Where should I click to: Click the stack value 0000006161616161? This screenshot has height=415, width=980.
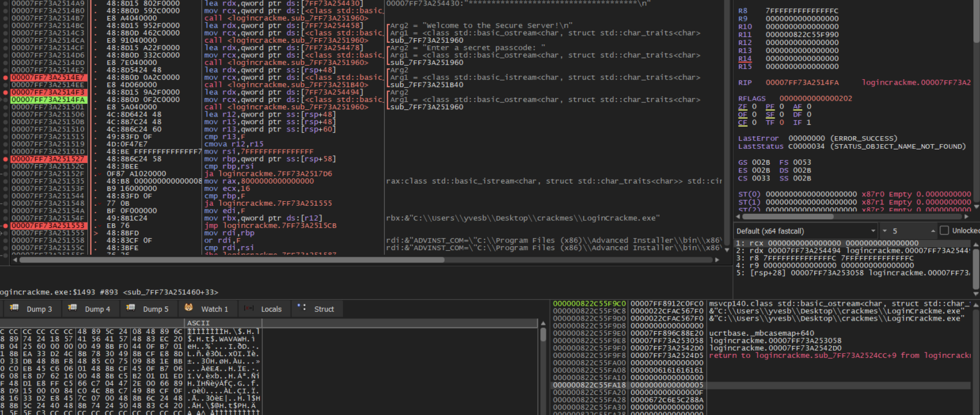(x=667, y=370)
